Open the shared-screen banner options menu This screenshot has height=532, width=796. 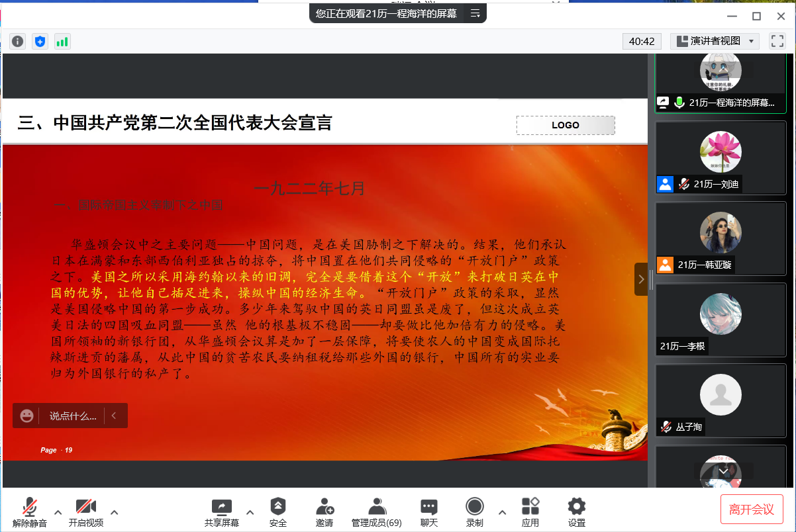point(475,13)
